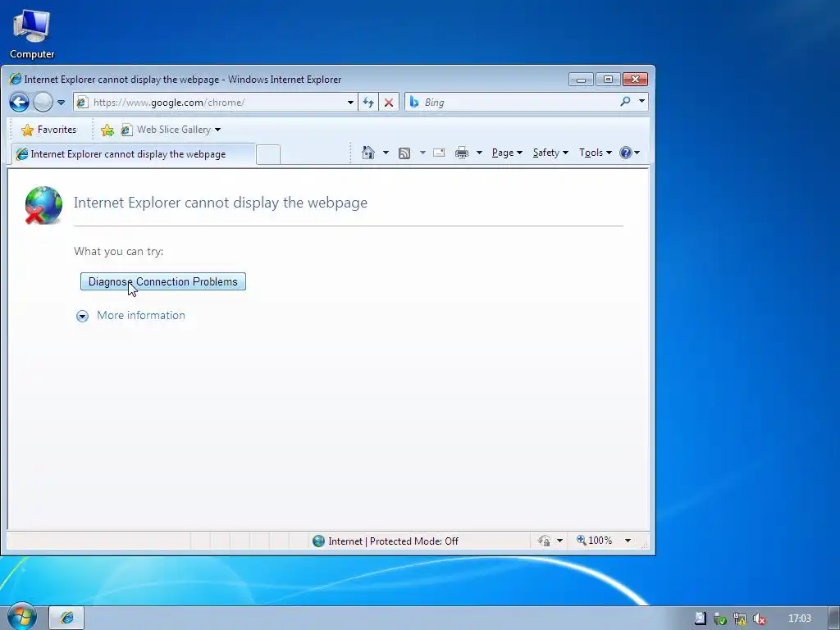Click the search magnifier icon
Screen dimensions: 840x630
click(625, 101)
